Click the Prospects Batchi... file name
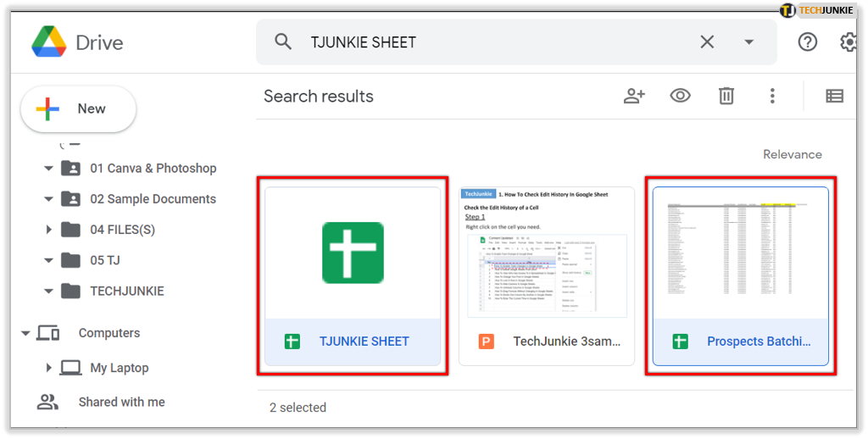The height and width of the screenshot is (439, 868). coord(759,342)
